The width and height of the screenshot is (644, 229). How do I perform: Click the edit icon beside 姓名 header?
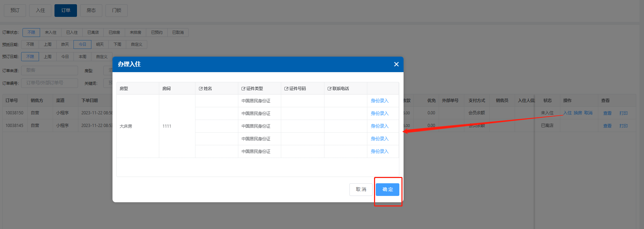coord(201,89)
